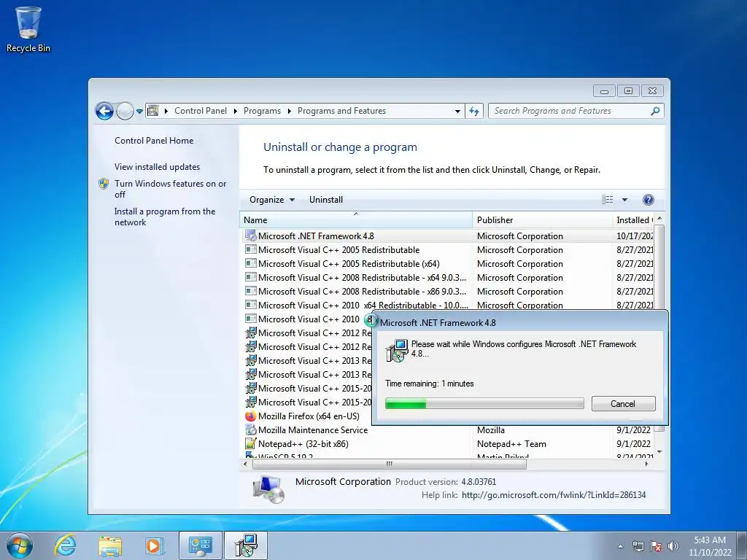
Task: Open Windows Explorer from taskbar
Action: [x=109, y=545]
